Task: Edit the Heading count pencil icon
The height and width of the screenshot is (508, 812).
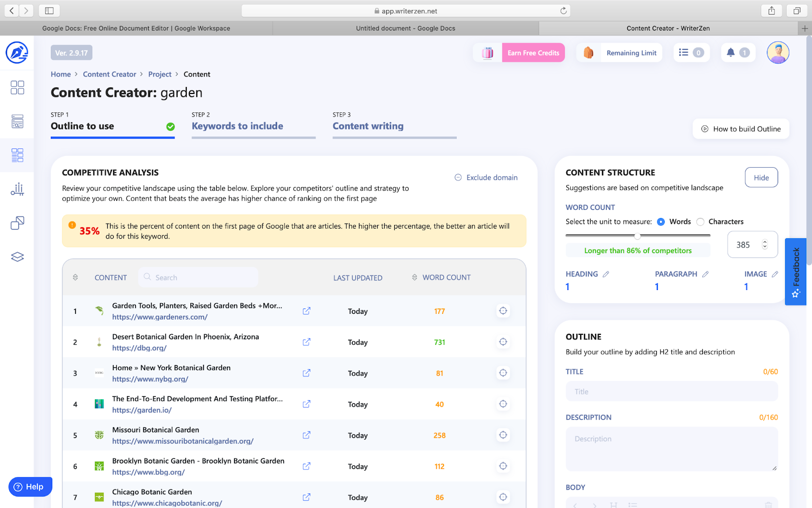Action: (x=606, y=274)
